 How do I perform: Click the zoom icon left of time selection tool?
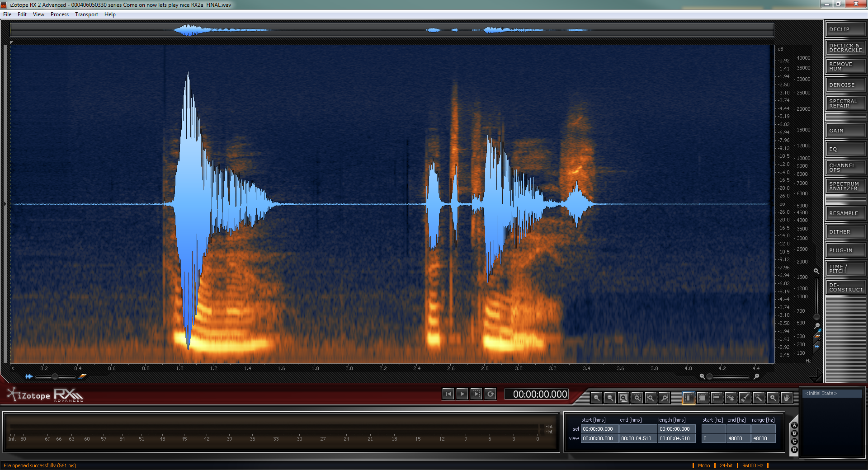click(651, 398)
